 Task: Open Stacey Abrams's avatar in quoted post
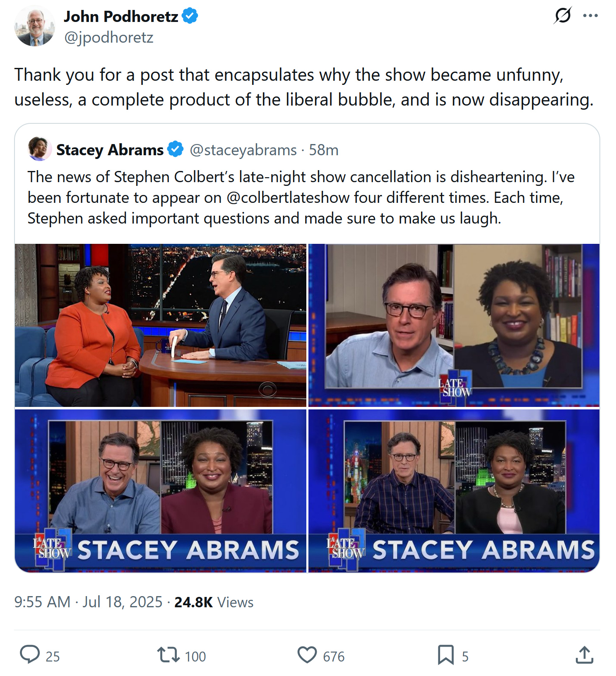coord(39,149)
